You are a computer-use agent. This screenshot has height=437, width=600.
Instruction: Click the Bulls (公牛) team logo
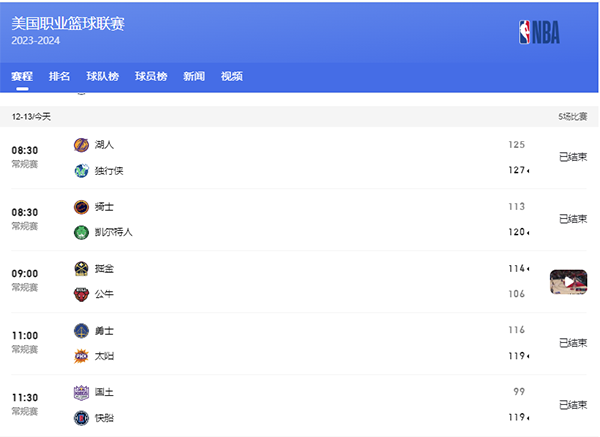pos(81,294)
